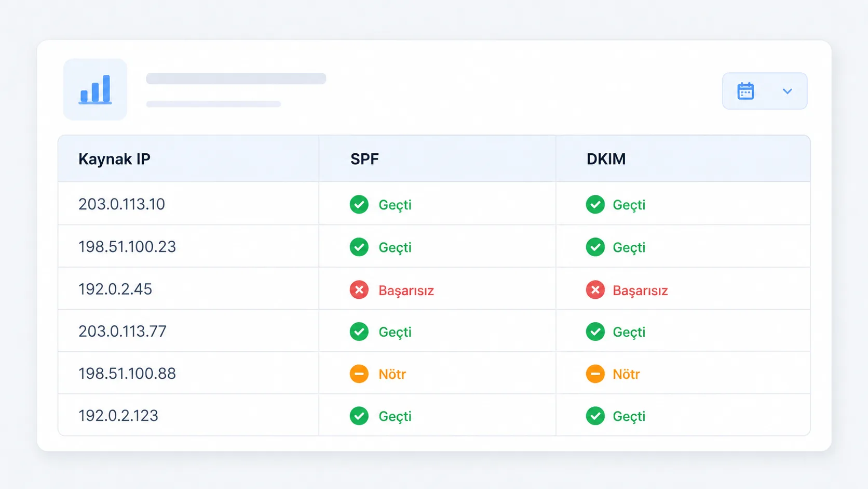Click the bar chart report icon
The image size is (868, 489).
tap(95, 89)
